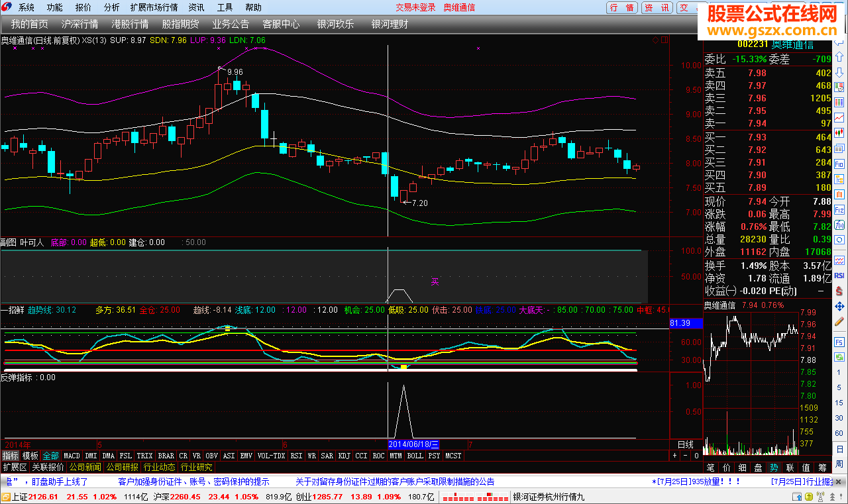The width and height of the screenshot is (848, 504).
Task: Open the 客服中心 tab
Action: [x=282, y=24]
